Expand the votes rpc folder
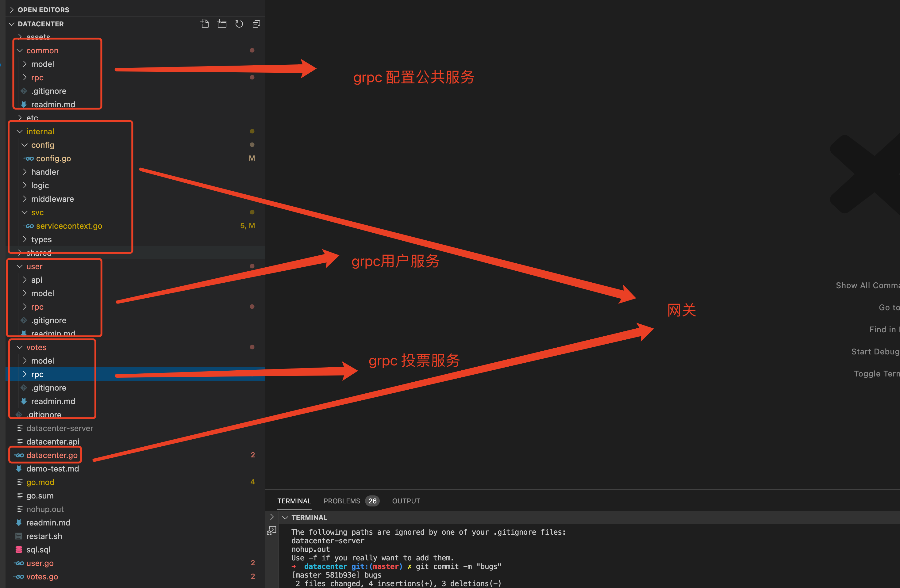 [x=24, y=373]
